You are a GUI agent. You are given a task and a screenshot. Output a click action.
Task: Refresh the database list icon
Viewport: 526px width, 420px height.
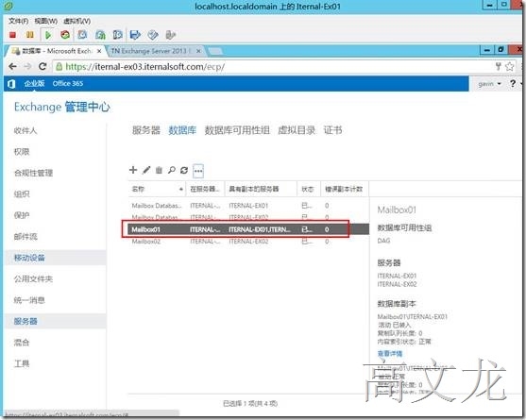tap(184, 170)
